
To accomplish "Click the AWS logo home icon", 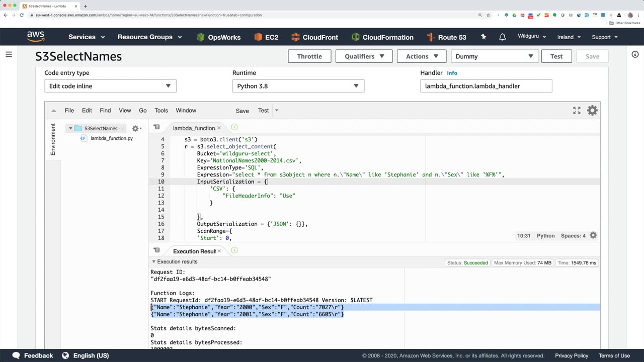I will [x=36, y=37].
